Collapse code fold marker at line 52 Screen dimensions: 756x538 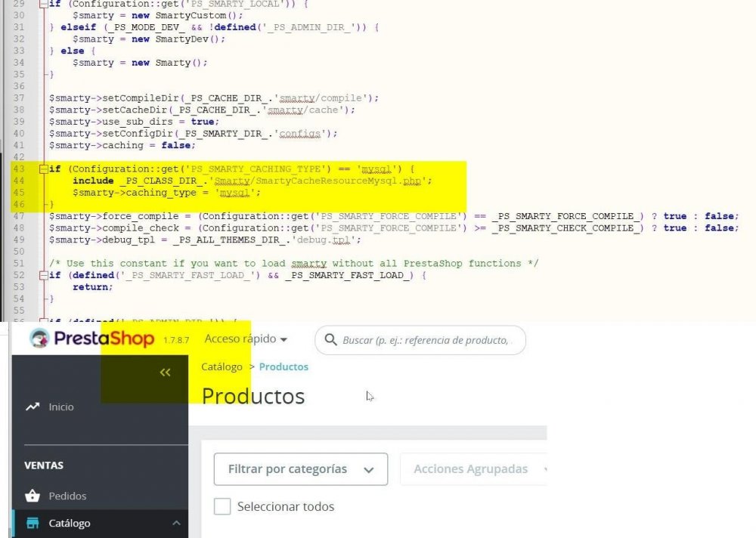[x=43, y=275]
